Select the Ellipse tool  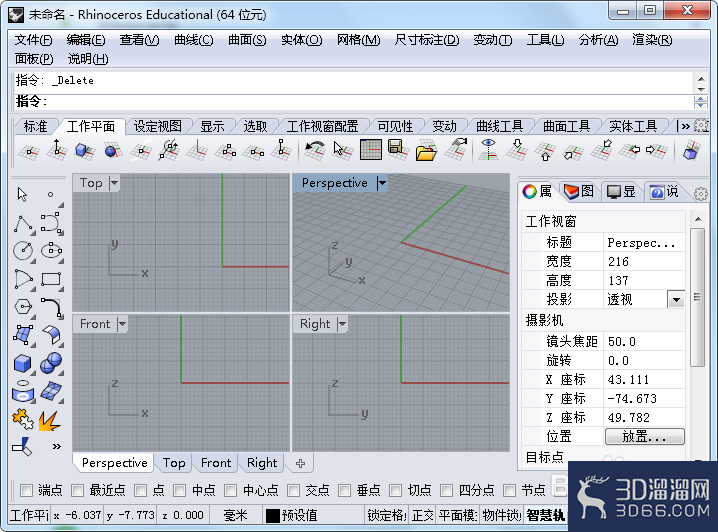tap(51, 251)
